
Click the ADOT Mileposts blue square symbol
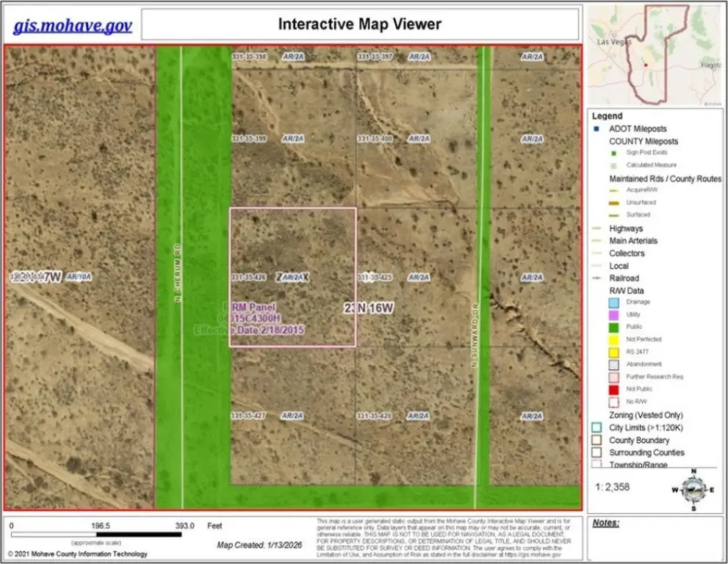(x=598, y=129)
